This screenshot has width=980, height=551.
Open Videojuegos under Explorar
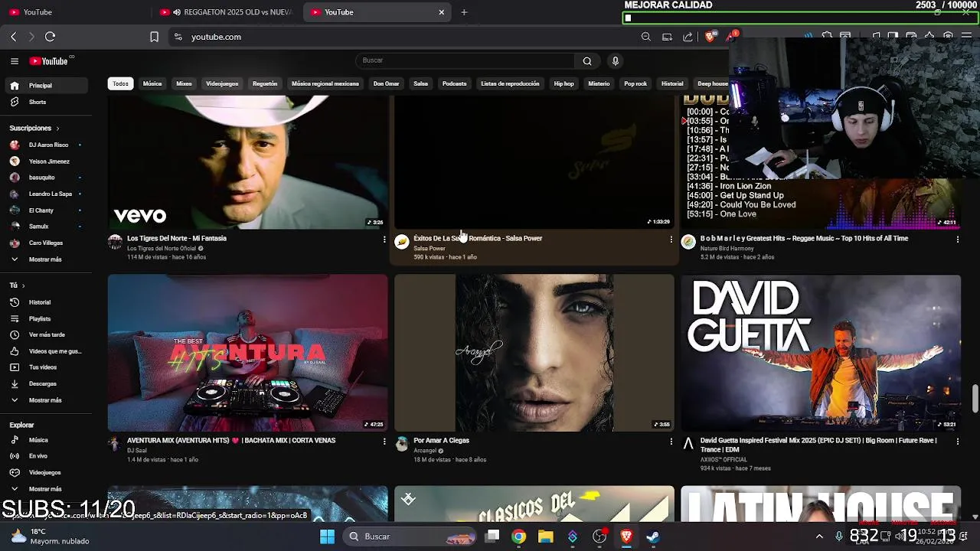(x=46, y=472)
